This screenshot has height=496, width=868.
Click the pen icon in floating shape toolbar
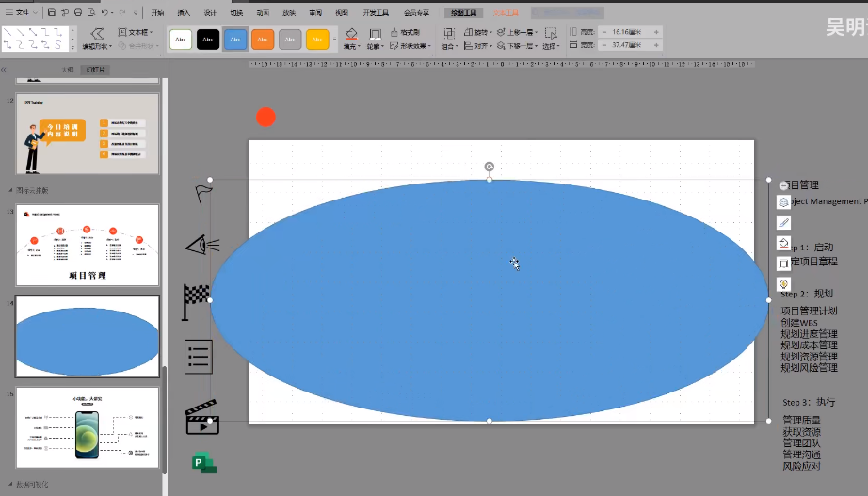point(783,222)
